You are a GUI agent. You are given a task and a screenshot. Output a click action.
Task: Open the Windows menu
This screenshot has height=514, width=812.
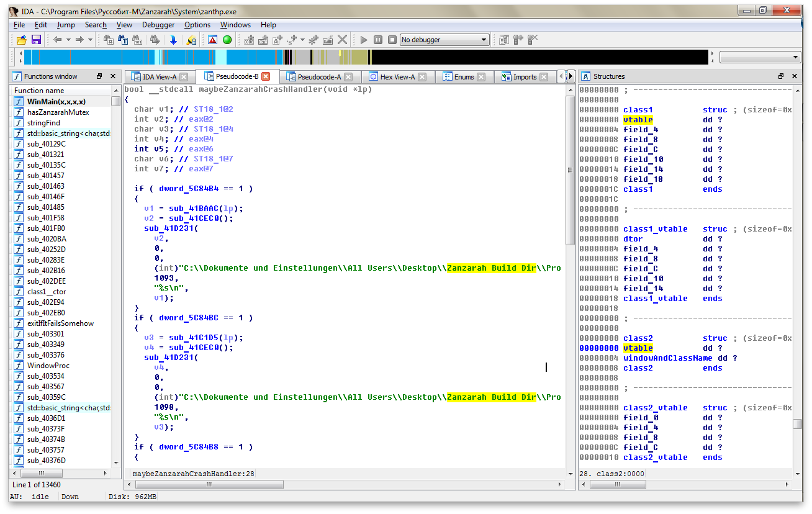[235, 25]
